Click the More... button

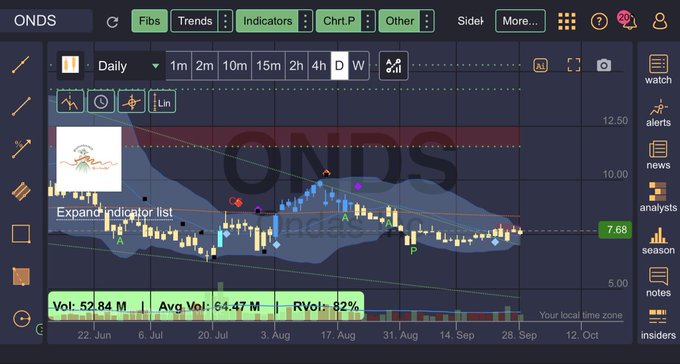pyautogui.click(x=520, y=21)
